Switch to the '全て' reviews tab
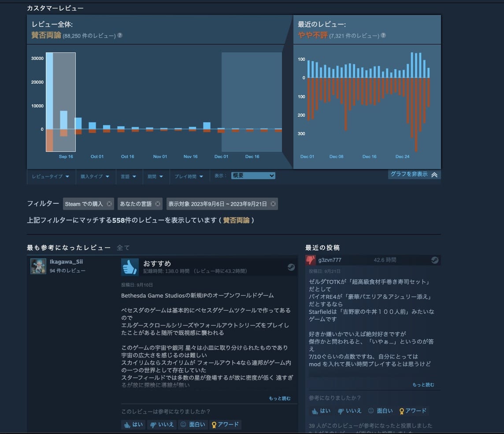 coord(123,248)
